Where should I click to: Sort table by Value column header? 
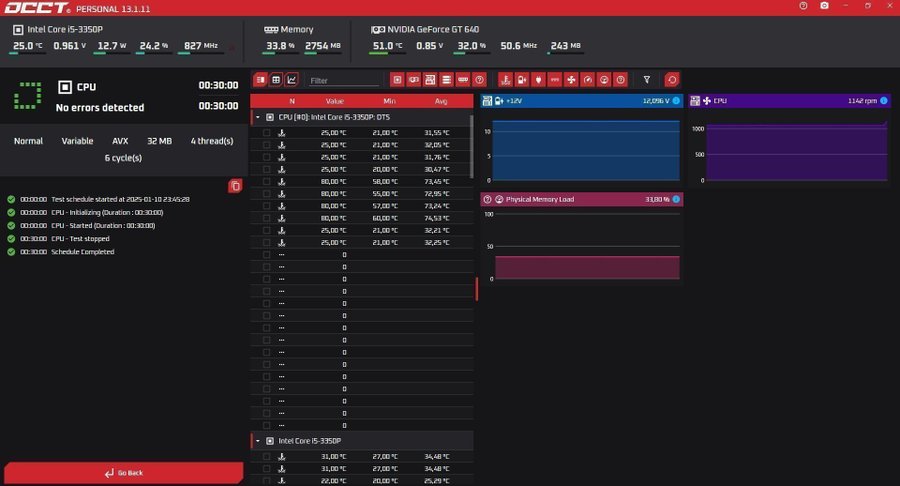(335, 101)
